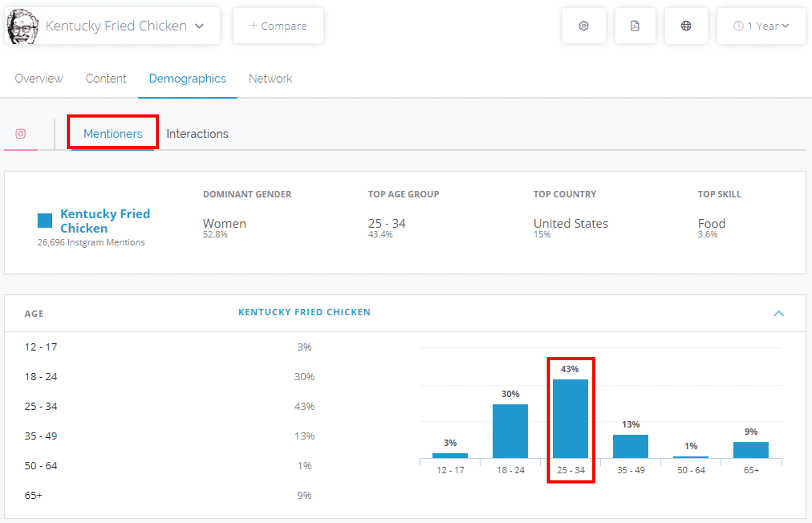Select the Instagram platform icon
This screenshot has width=812, height=523.
21,134
